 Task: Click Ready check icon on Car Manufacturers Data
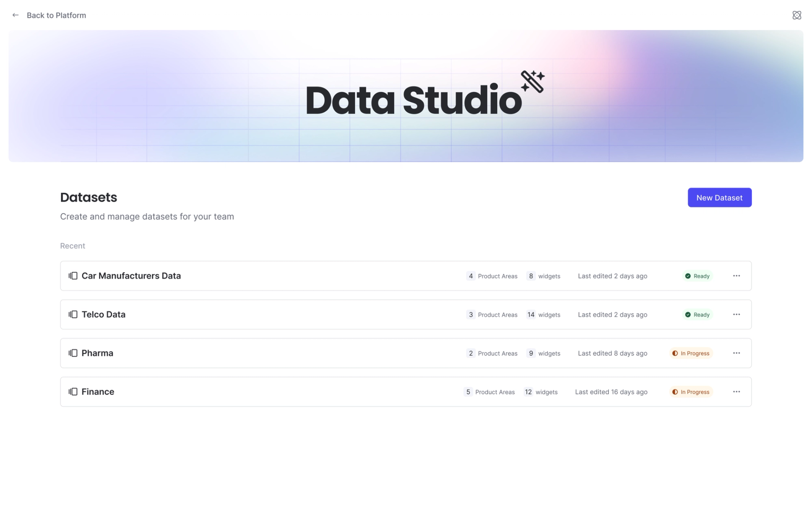[688, 276]
